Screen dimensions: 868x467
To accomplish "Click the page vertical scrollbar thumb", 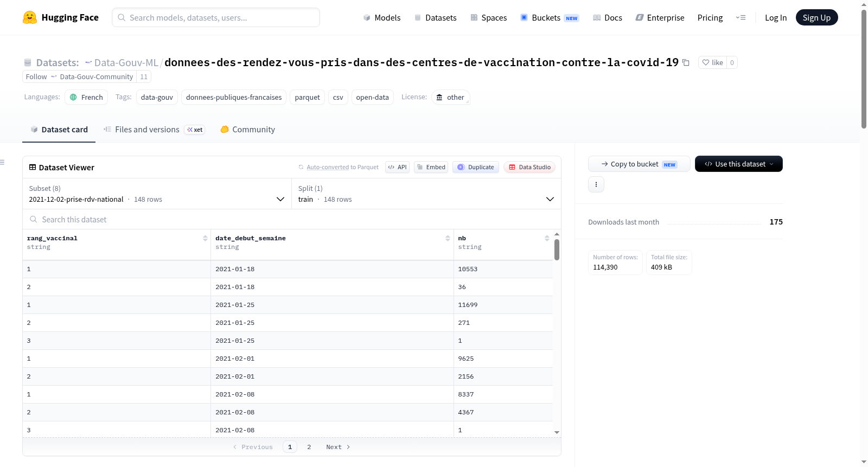I will [864, 69].
